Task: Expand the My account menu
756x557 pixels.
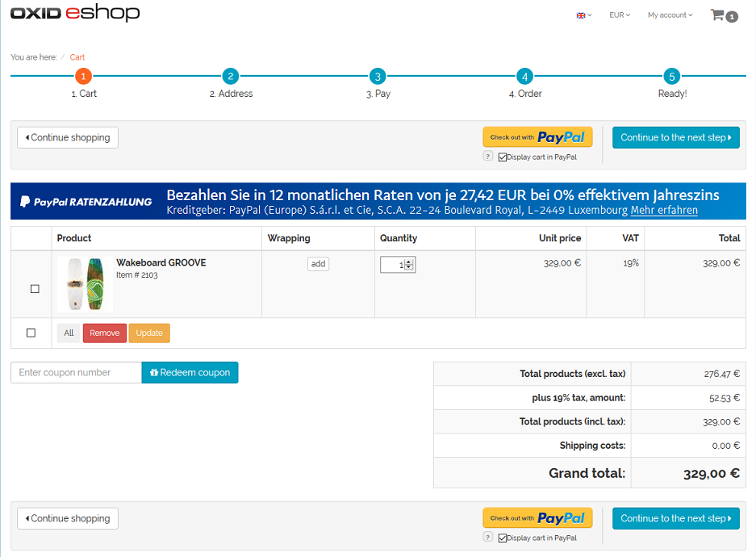Action: tap(670, 15)
